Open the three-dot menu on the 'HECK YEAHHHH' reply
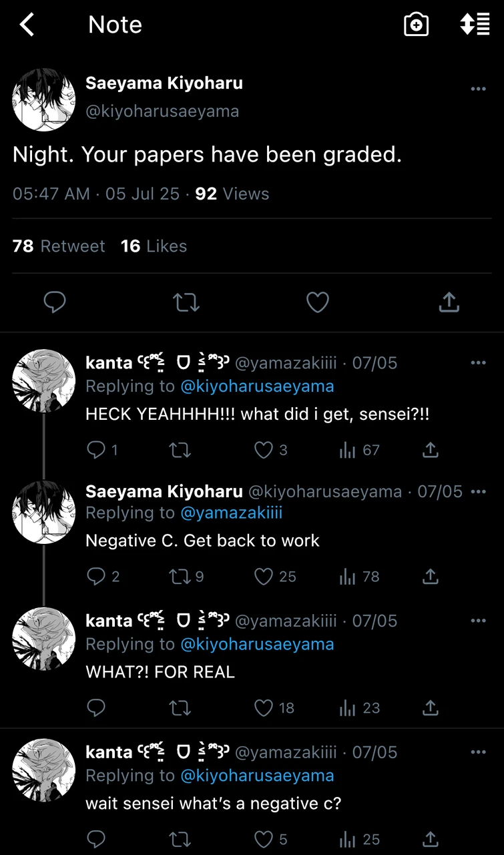 (478, 362)
